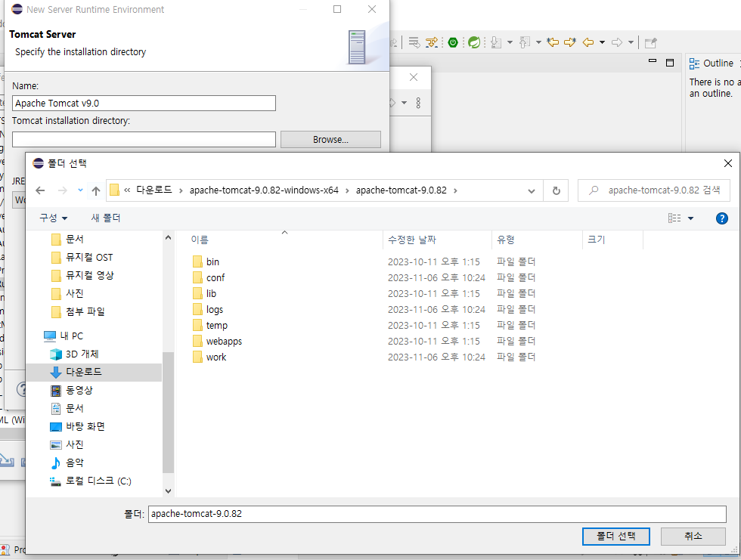
Task: Switch to the Eclipse Outline tab
Action: 712,63
